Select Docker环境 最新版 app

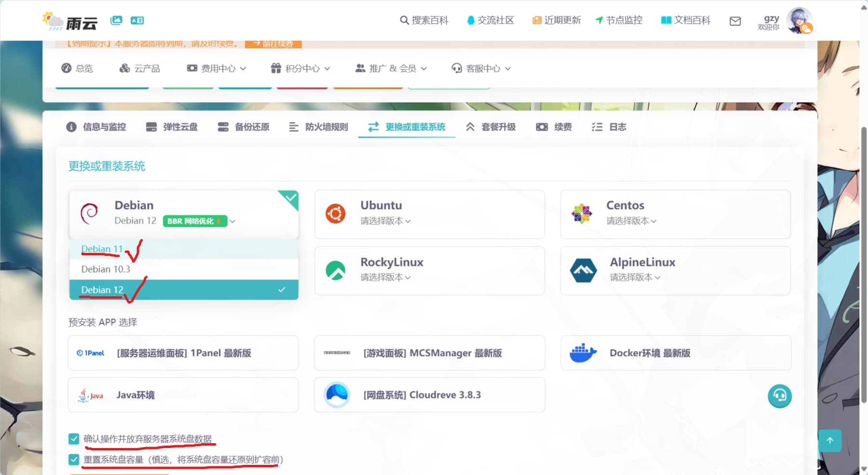tap(676, 353)
